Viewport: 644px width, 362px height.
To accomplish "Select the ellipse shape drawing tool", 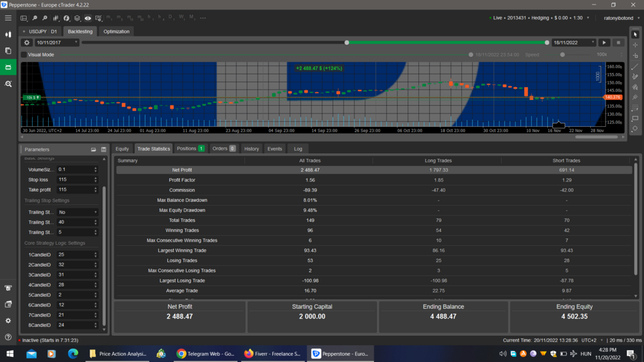I will pos(635,129).
